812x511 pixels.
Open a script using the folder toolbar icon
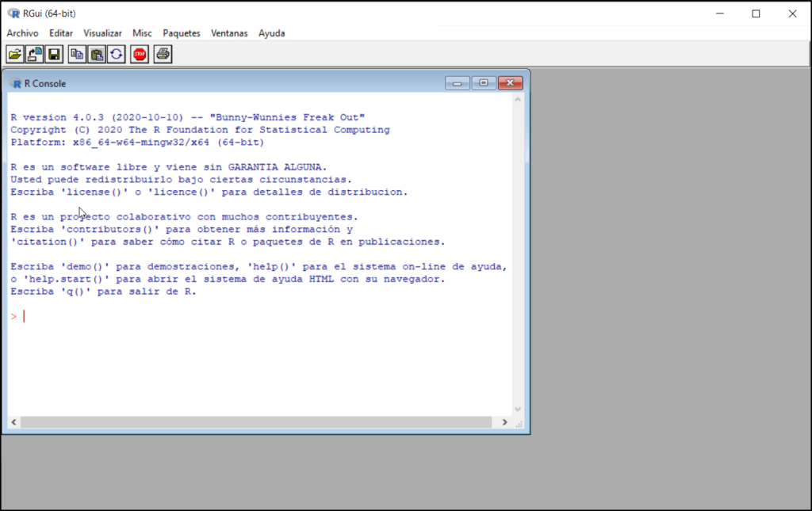click(15, 53)
